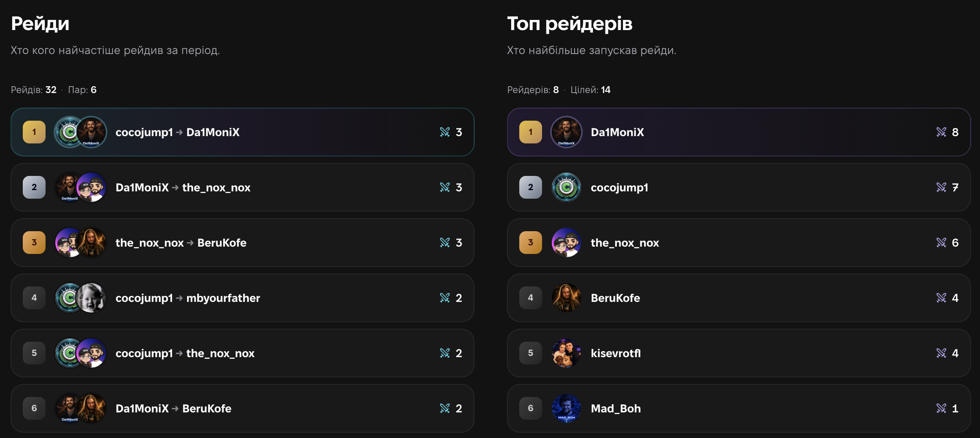The image size is (980, 438).
Task: Click the swords icon next to Da1MoniX's 8 raids
Action: [941, 132]
